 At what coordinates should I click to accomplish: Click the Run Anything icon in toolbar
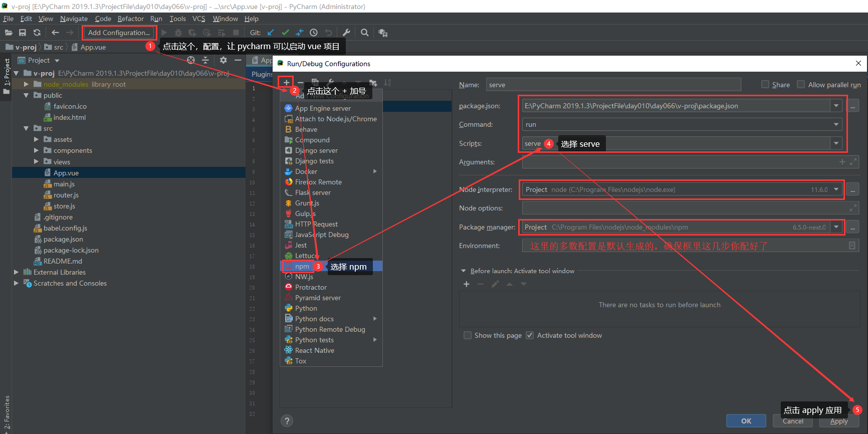coord(383,33)
